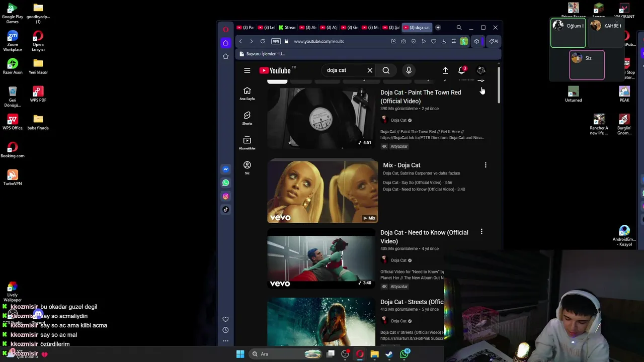Open Opera sidebar history clock icon
The width and height of the screenshot is (644, 362).
click(225, 330)
